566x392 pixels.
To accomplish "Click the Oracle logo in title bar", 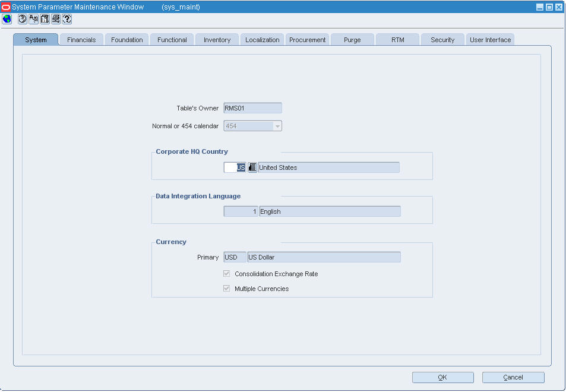I will pyautogui.click(x=6, y=7).
